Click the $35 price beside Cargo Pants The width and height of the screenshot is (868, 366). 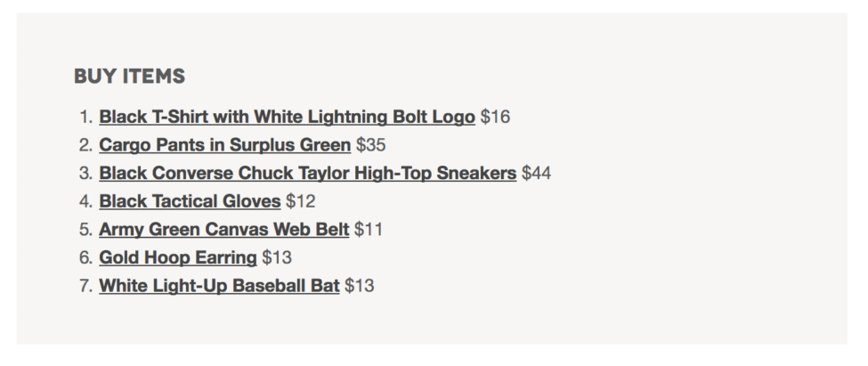pos(371,145)
